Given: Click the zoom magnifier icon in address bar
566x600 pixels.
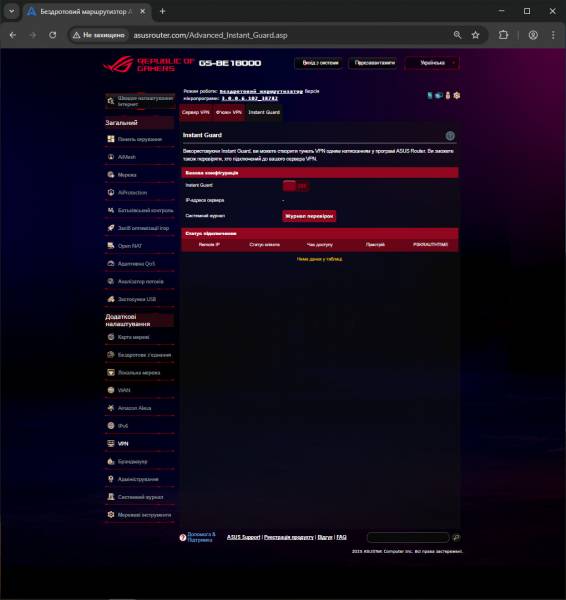Looking at the screenshot, I should pos(457,35).
